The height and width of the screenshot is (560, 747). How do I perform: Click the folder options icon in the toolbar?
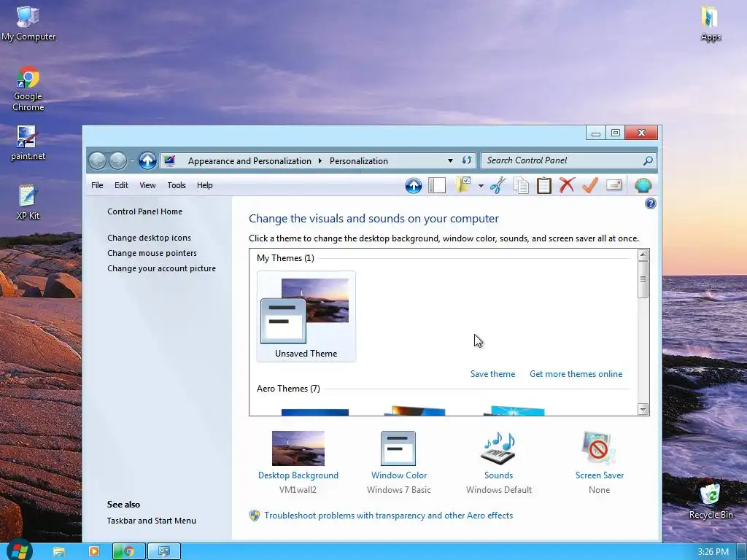click(x=463, y=184)
